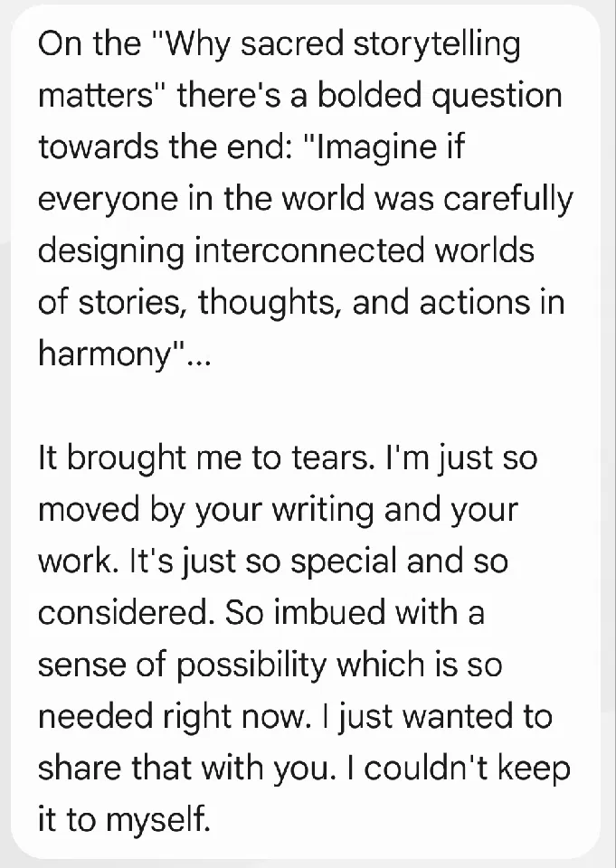Click the word "couldn't" in the message

[439, 767]
